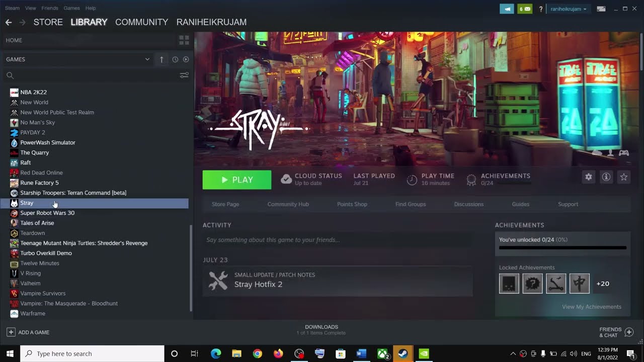Open the Friends menu
Image resolution: width=644 pixels, height=362 pixels.
(50, 8)
